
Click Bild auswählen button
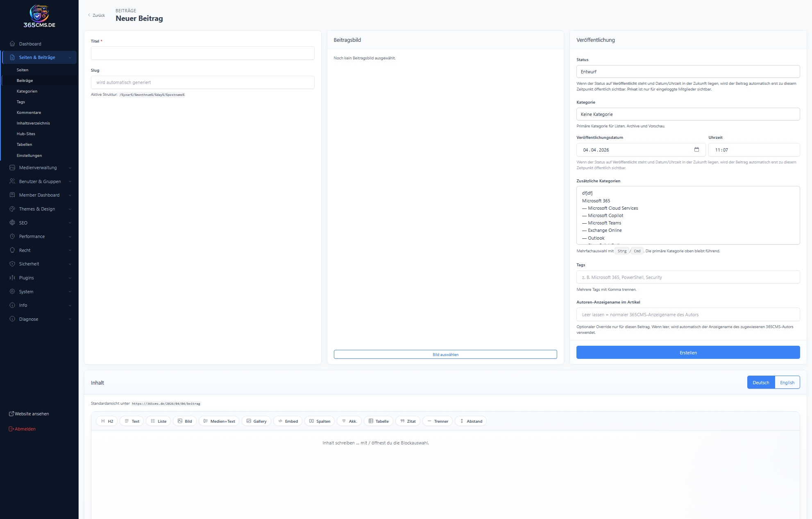coord(445,355)
